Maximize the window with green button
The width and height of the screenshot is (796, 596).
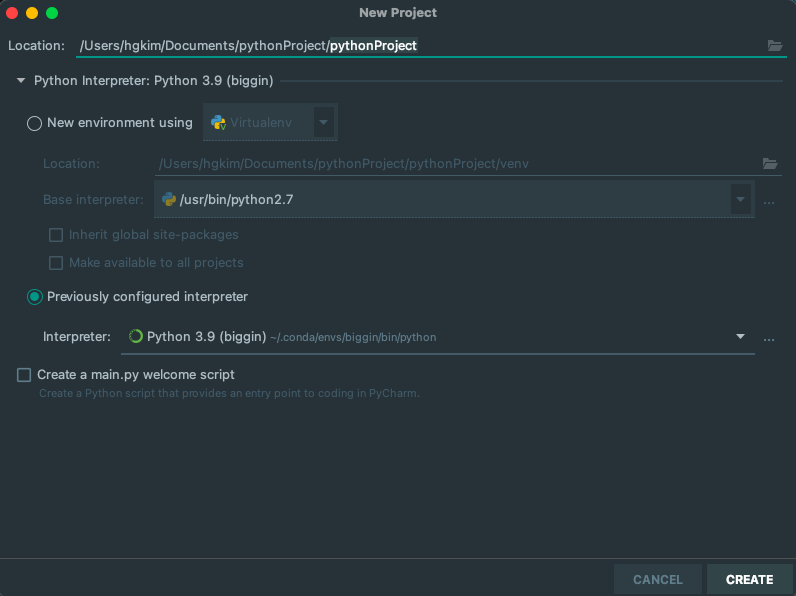(52, 13)
